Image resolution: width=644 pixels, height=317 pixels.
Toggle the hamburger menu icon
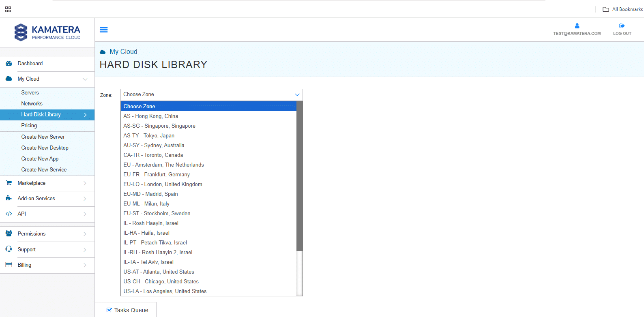[104, 30]
